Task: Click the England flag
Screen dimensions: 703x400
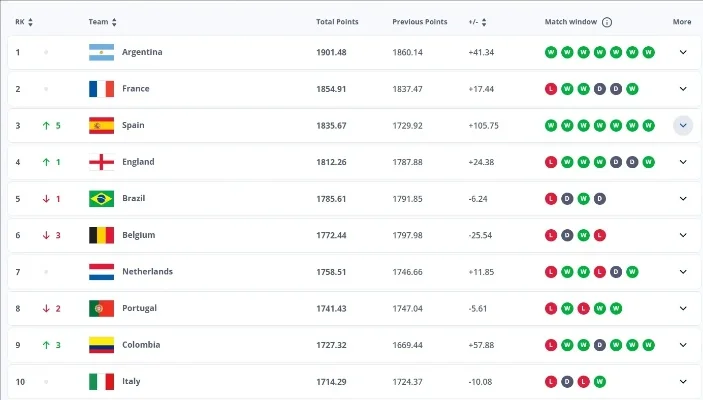Action: tap(101, 162)
